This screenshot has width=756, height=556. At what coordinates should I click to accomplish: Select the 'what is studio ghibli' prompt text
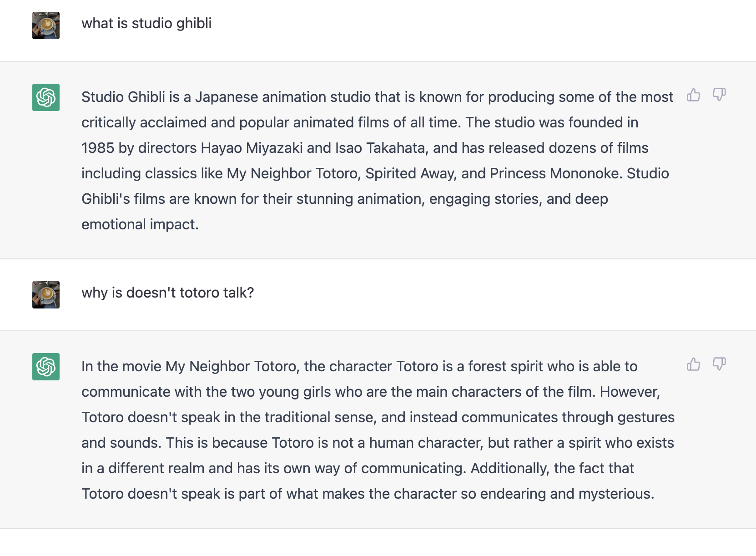146,24
